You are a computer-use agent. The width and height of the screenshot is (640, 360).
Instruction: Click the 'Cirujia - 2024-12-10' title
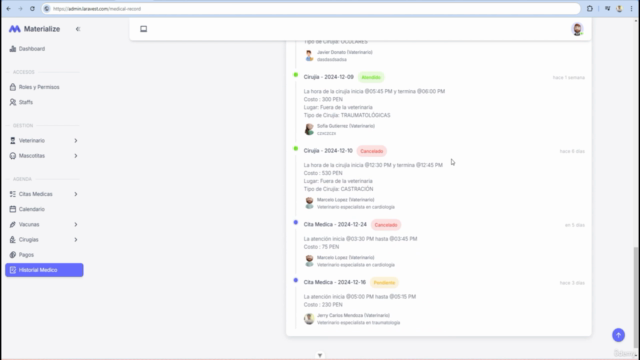(x=328, y=151)
